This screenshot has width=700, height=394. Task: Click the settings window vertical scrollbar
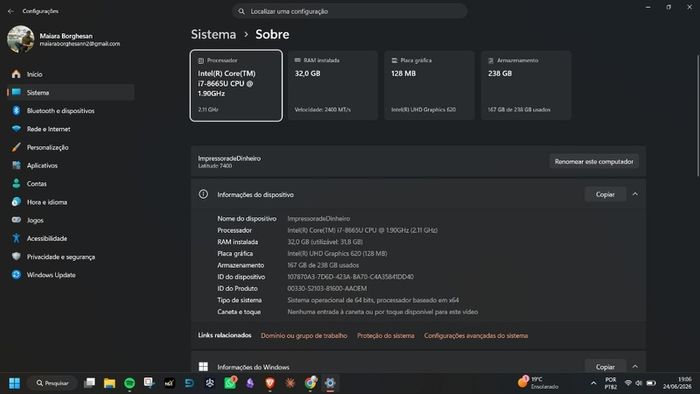698,116
